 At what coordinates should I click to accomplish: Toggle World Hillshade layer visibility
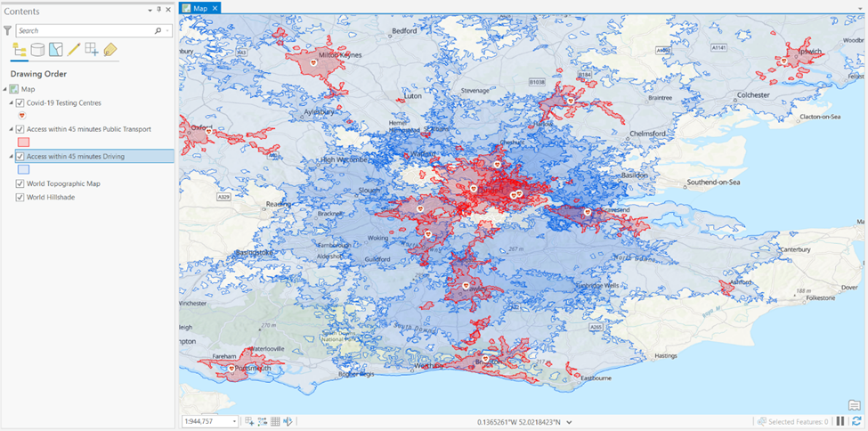pos(20,197)
